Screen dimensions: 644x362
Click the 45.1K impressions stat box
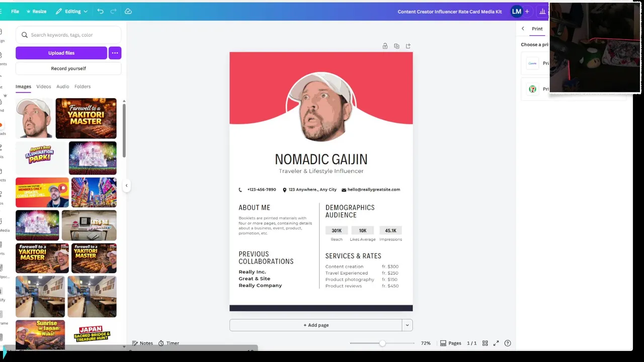point(390,231)
